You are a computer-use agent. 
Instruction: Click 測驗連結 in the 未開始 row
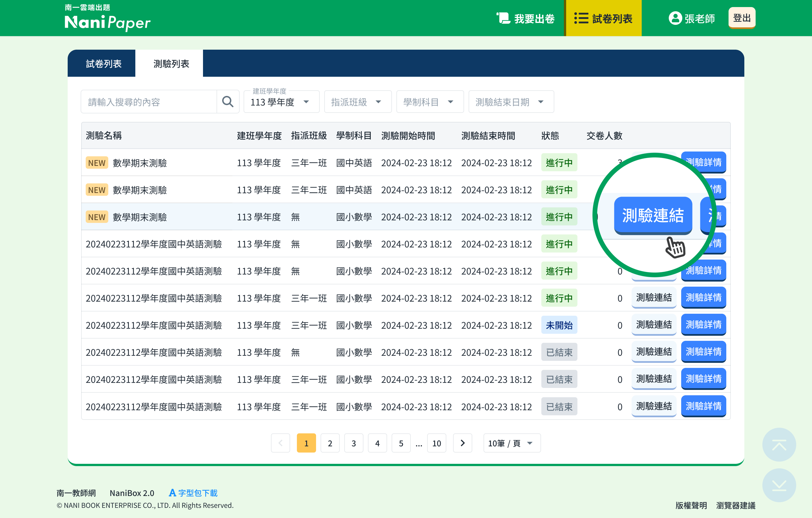click(654, 325)
